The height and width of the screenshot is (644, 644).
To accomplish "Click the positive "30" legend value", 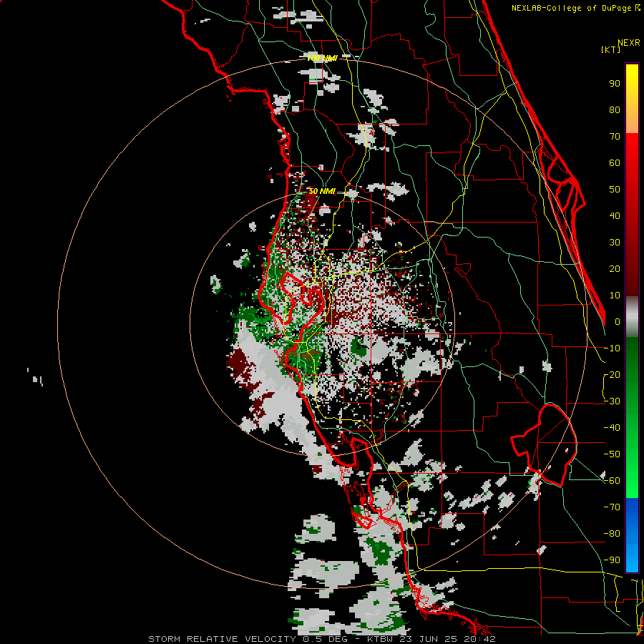I will 615,243.
